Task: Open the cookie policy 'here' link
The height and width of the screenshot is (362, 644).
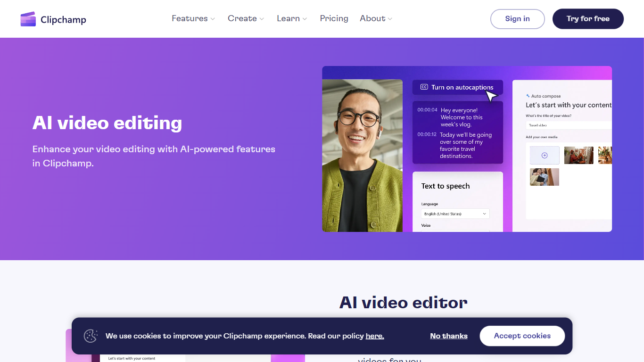Action: click(375, 336)
